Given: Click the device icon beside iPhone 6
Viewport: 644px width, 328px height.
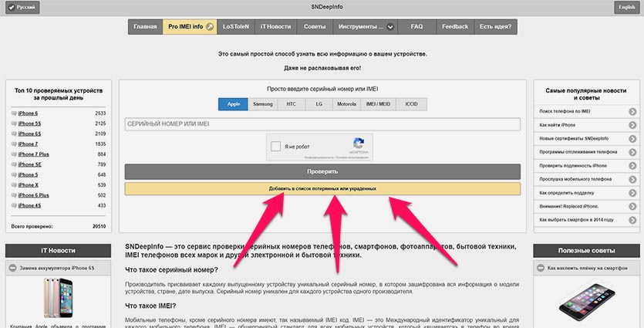Looking at the screenshot, I should 14,113.
